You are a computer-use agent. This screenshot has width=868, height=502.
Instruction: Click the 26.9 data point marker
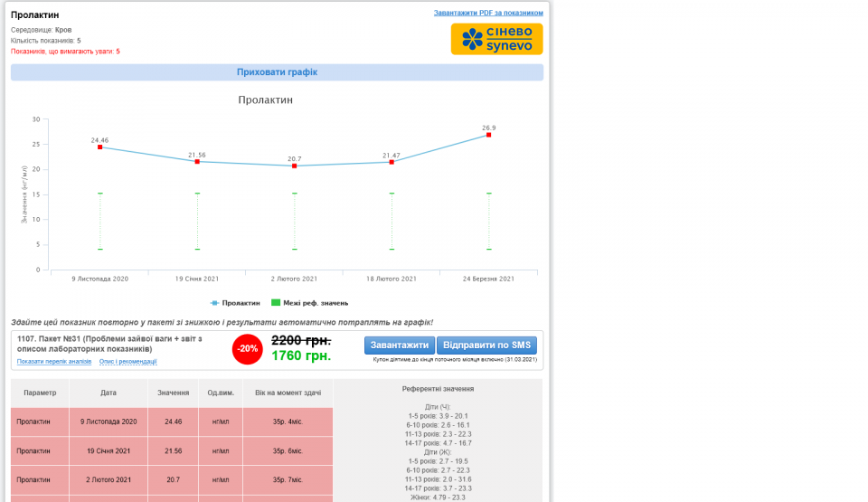pos(489,135)
